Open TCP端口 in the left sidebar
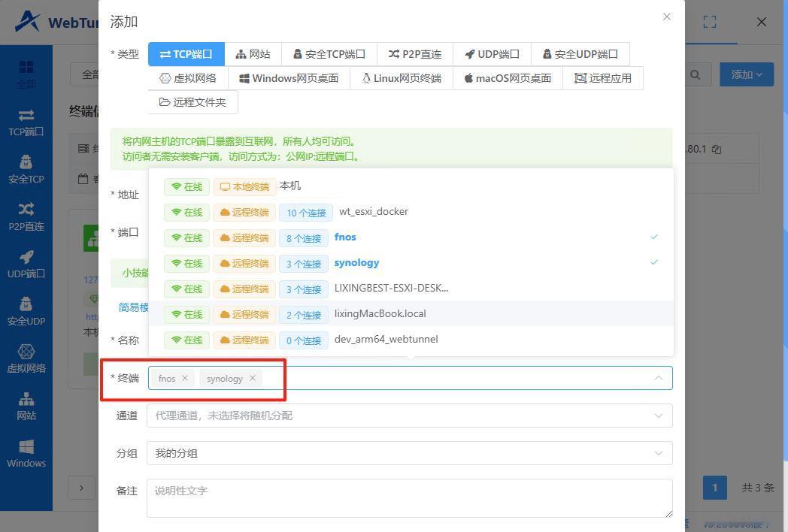Viewport: 788px width, 532px height. point(26,123)
